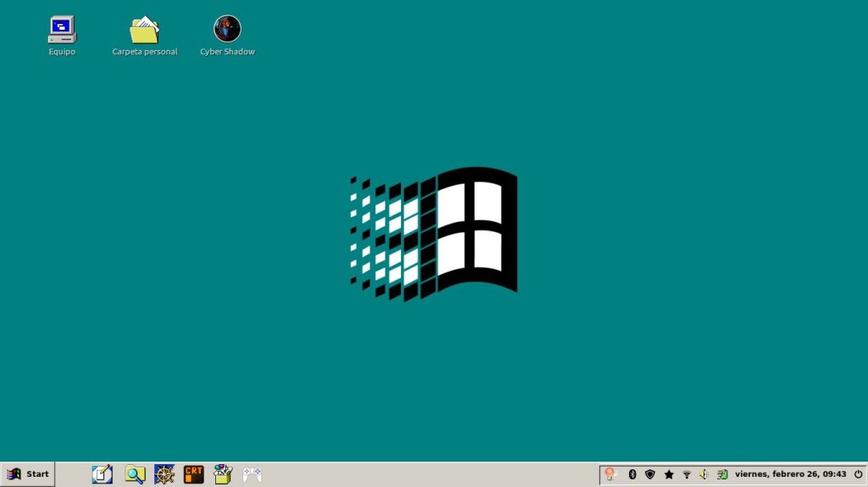868x487 pixels.
Task: Open the Equipo desktop icon
Action: [x=62, y=30]
